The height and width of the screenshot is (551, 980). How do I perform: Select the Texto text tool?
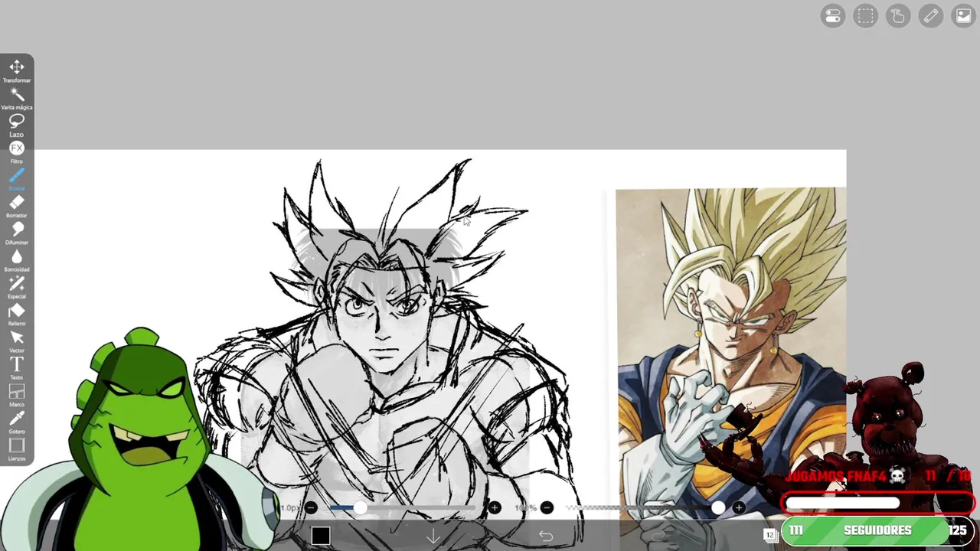[17, 367]
